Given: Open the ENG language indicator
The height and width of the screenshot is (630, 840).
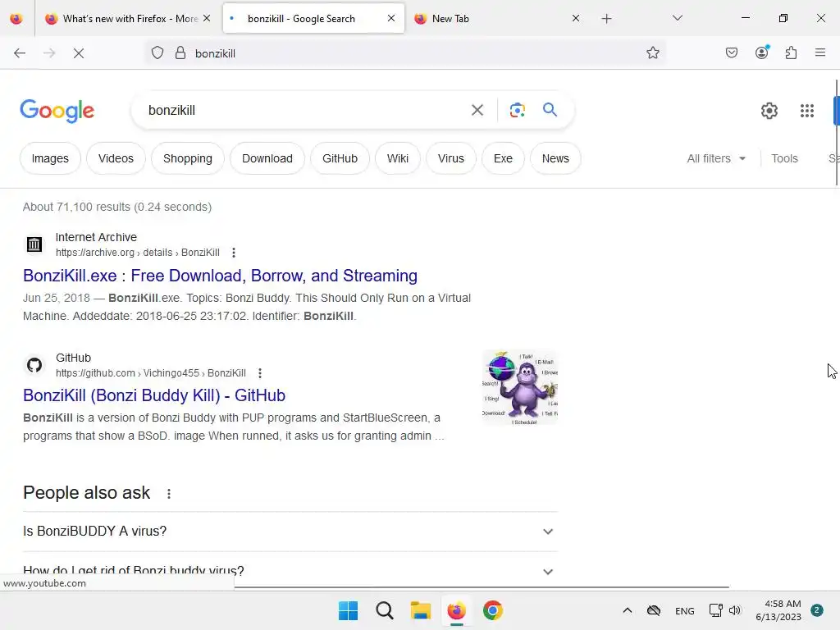Looking at the screenshot, I should click(x=685, y=610).
